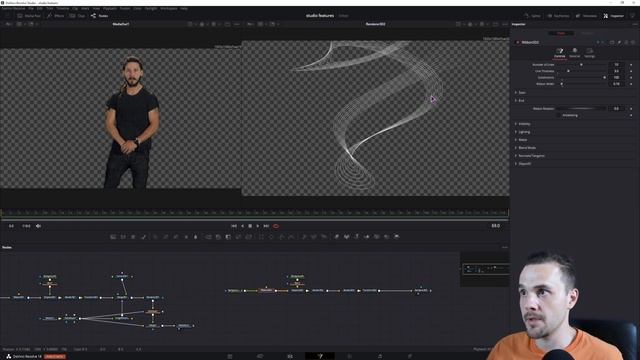The width and height of the screenshot is (640, 360).
Task: Open the Metadata panel
Action: pos(586,16)
